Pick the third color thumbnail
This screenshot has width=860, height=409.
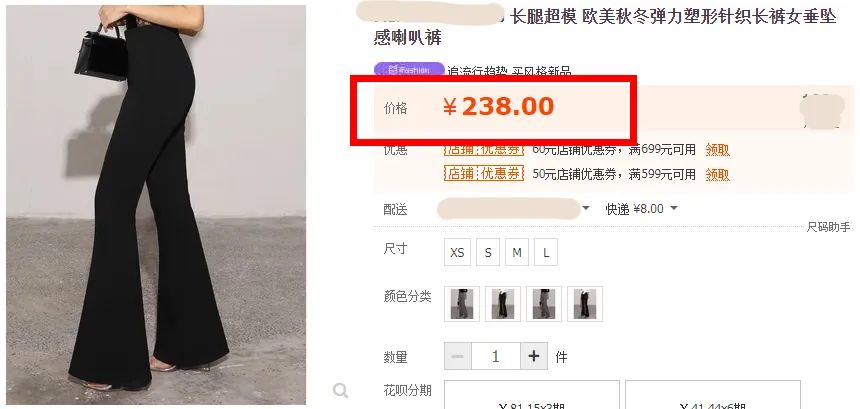[x=544, y=304]
